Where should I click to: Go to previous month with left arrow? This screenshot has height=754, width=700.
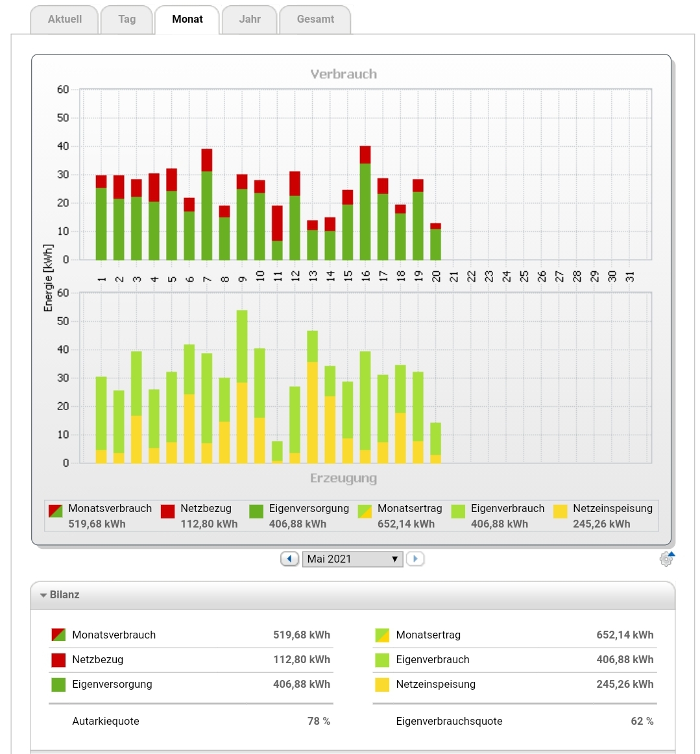coord(289,559)
